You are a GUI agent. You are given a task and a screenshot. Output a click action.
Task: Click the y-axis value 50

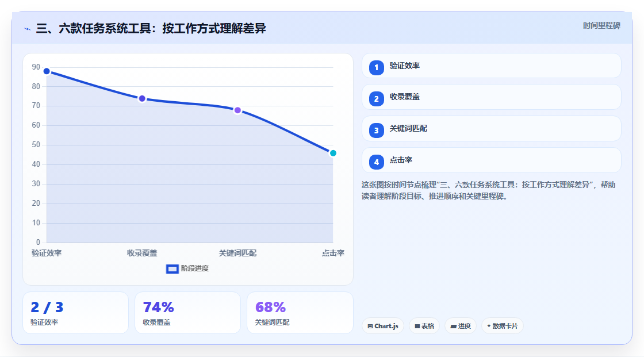(36, 145)
